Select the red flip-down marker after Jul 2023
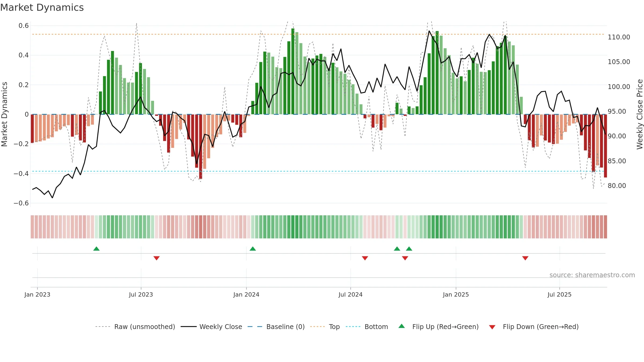644x362 pixels. click(x=157, y=258)
